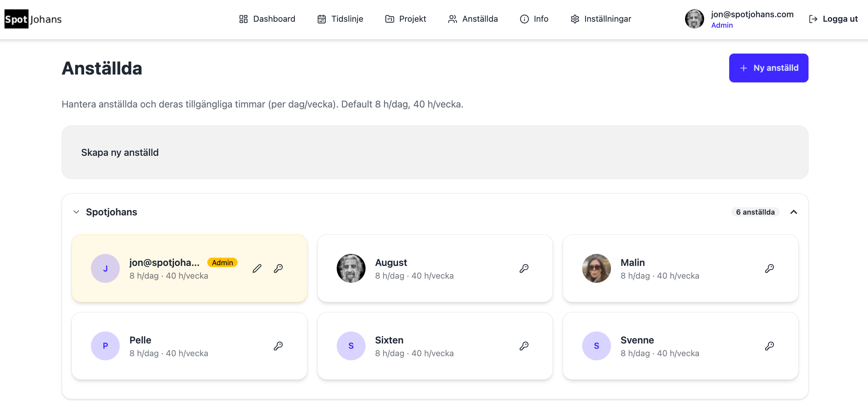Click August's profile photo
The image size is (868, 418).
point(351,269)
